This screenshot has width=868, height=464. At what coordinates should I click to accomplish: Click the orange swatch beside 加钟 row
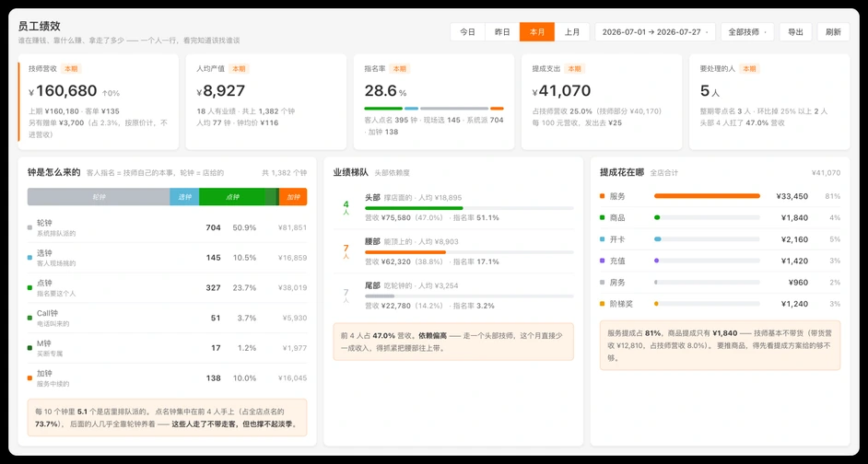coord(29,378)
